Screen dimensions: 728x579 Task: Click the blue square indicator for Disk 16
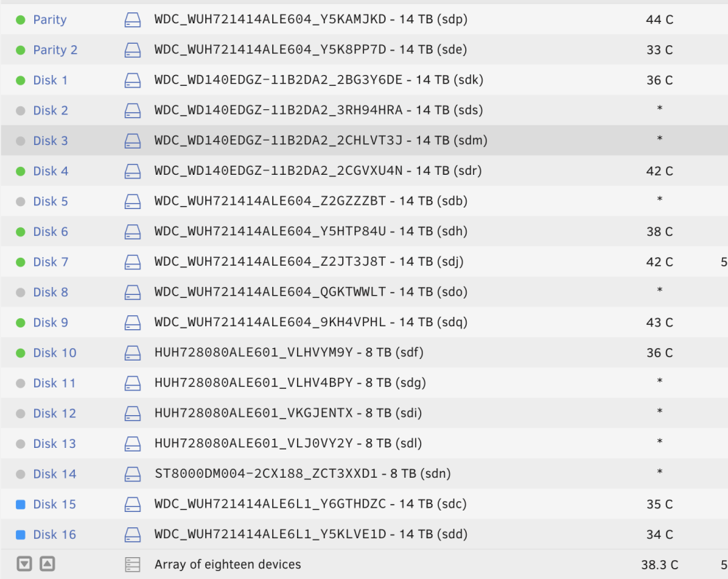pyautogui.click(x=20, y=535)
